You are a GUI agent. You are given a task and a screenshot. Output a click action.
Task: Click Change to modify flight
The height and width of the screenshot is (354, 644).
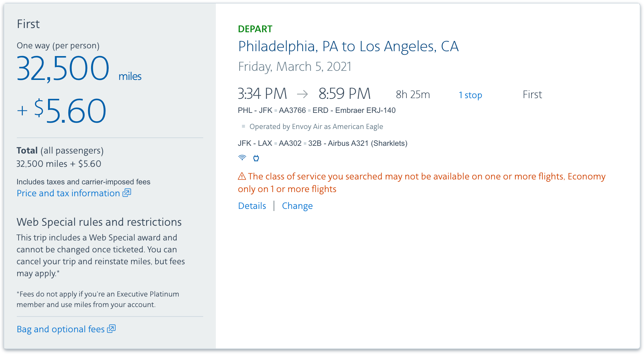tap(297, 206)
